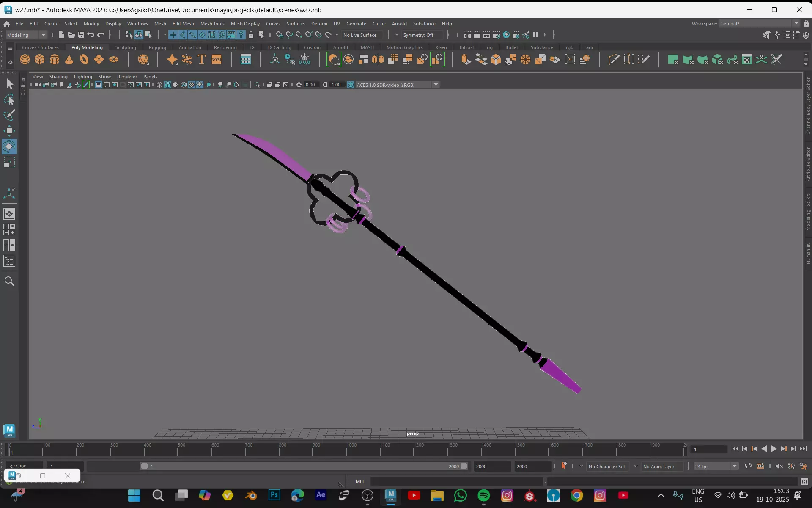Click the Open scene folder icon
Image resolution: width=812 pixels, height=508 pixels.
click(71, 35)
